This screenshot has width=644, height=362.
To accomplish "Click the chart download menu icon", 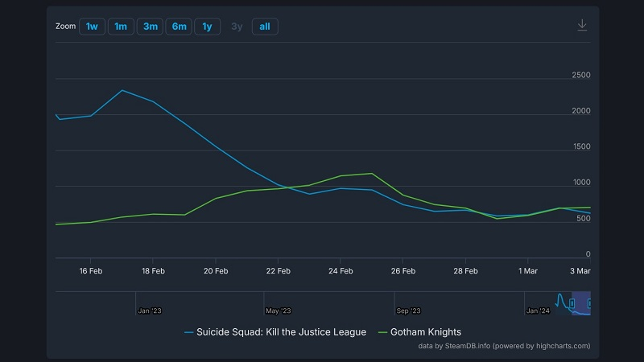I will [582, 26].
